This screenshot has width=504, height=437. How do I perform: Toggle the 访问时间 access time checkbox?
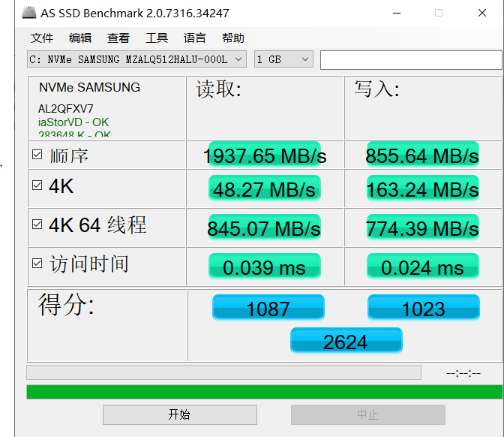pos(37,264)
